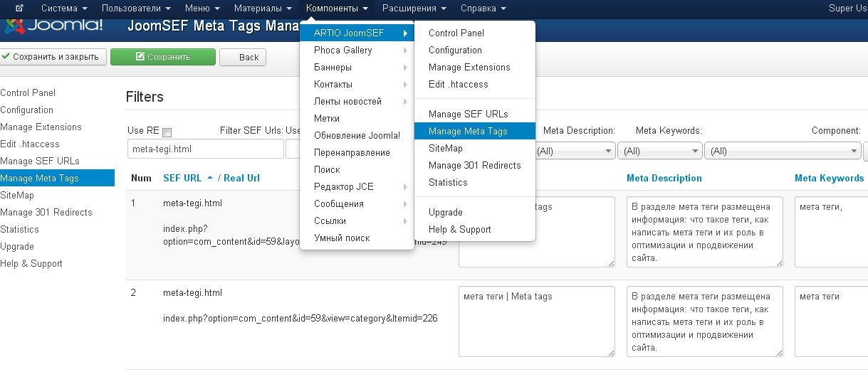Screen dimensions: 868x372
Task: Open the Component filter dropdown
Action: [783, 151]
